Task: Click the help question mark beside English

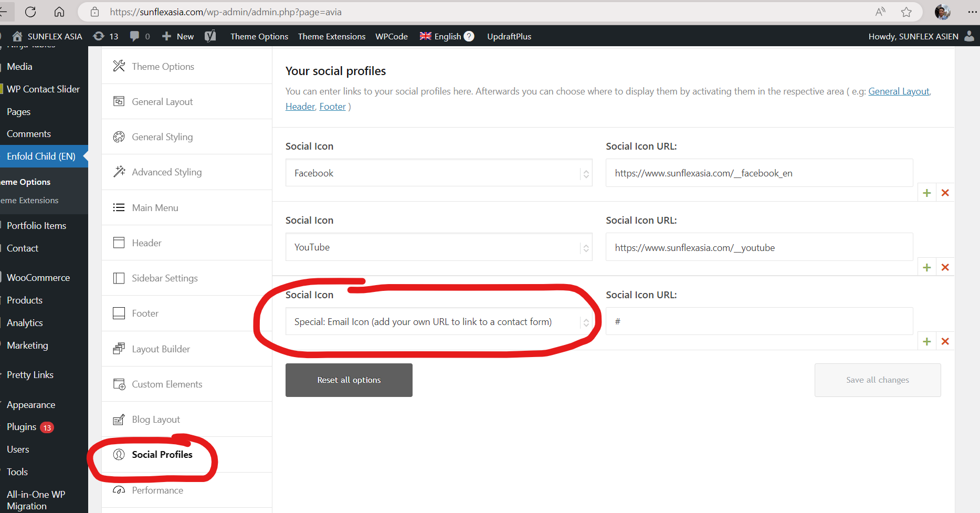Action: [469, 36]
